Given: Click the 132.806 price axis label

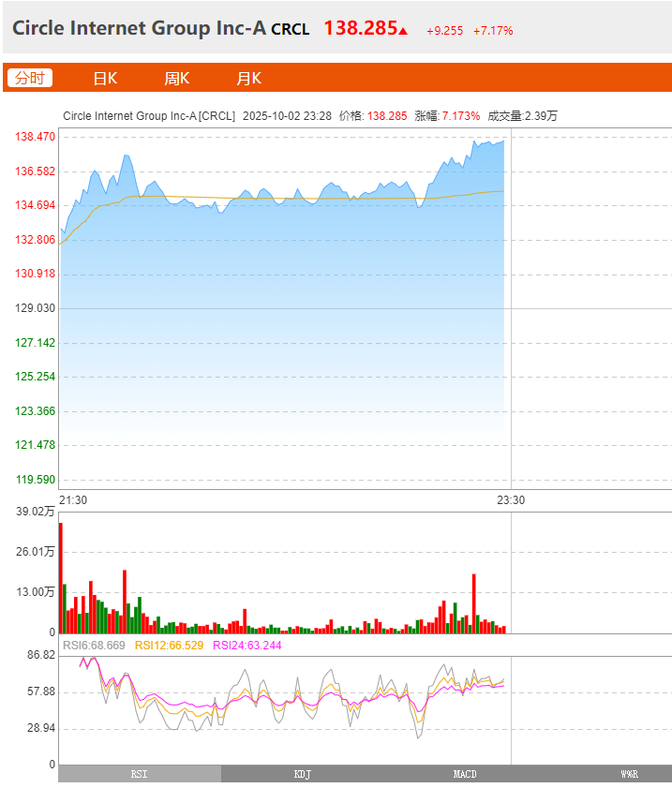Looking at the screenshot, I should coord(36,240).
